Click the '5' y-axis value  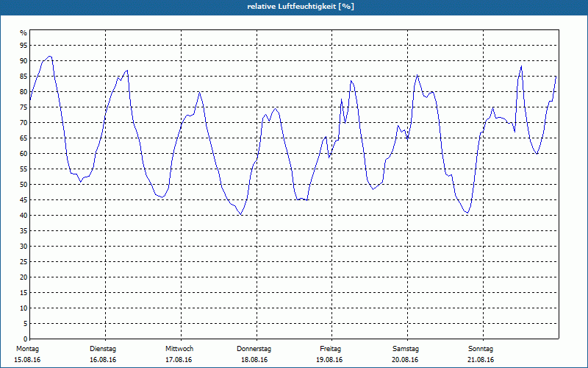pos(25,324)
